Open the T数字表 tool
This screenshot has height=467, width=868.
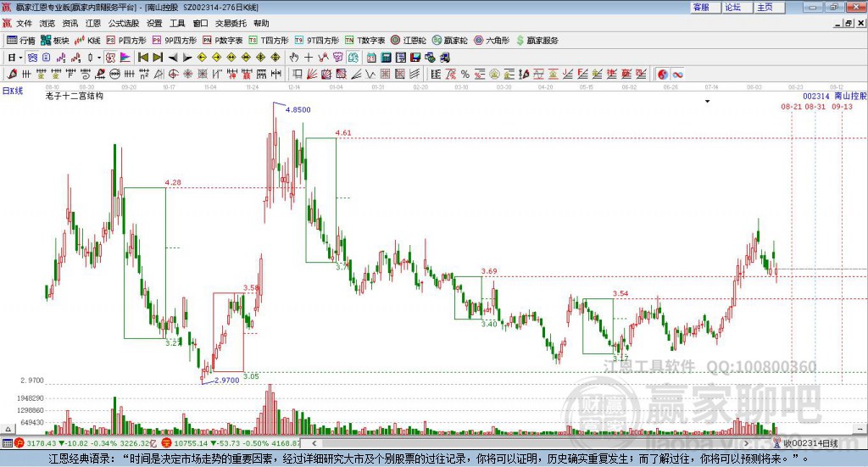364,41
